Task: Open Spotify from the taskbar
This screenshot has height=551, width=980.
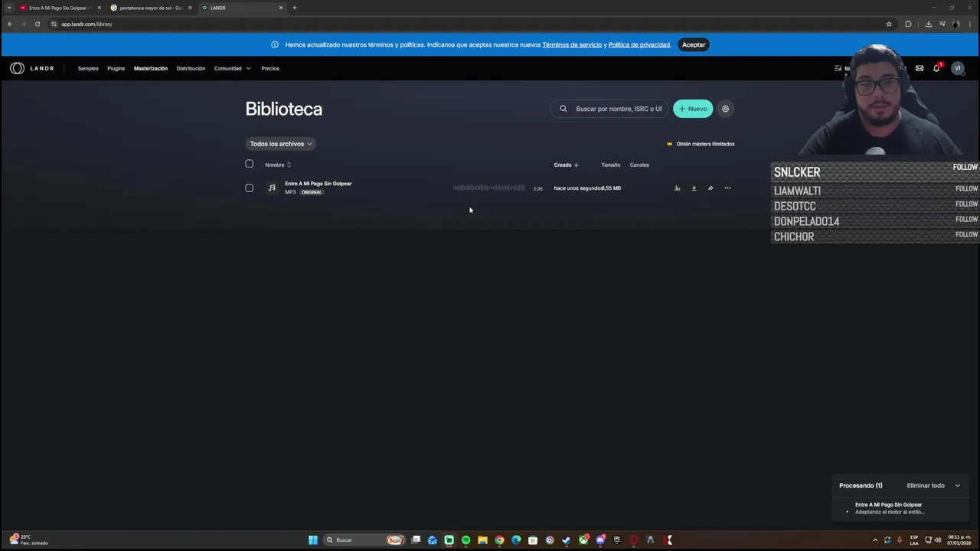Action: 465,540
